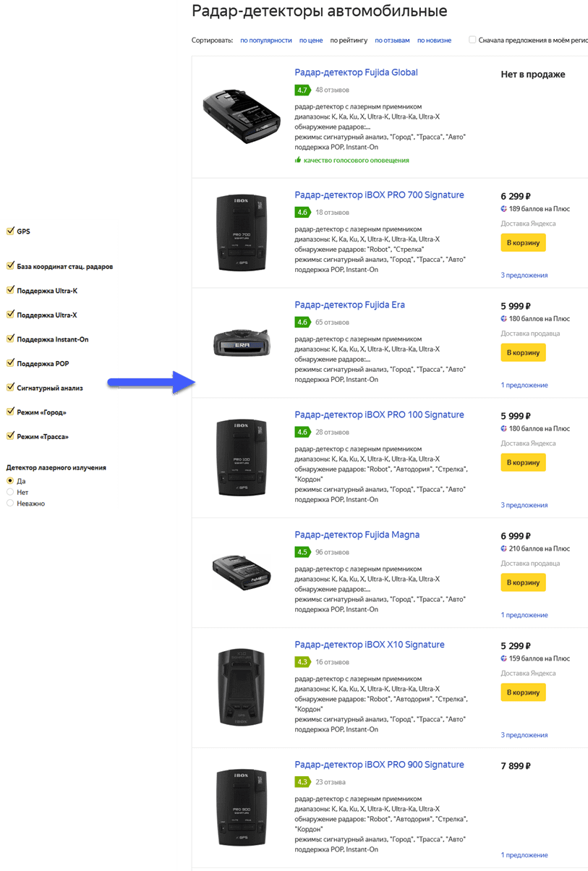Add Fujida Magna to cart
Screen dimensions: 588x871
tap(523, 582)
